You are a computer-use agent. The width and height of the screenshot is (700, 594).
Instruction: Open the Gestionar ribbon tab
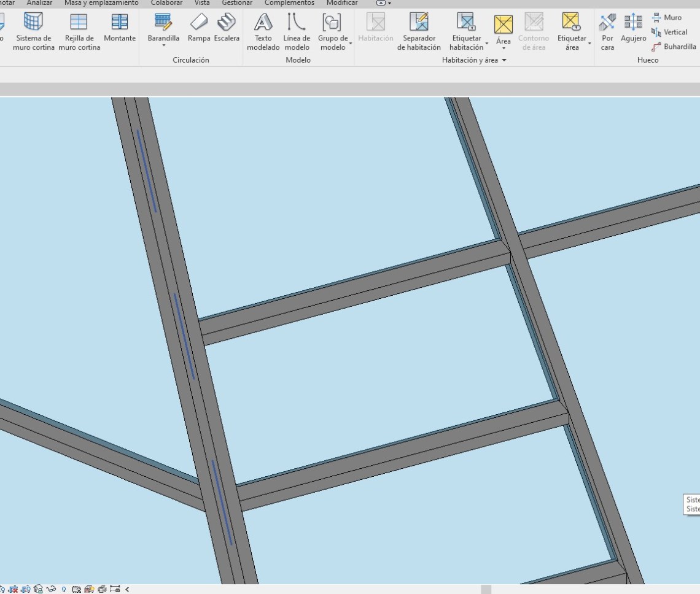coord(237,3)
